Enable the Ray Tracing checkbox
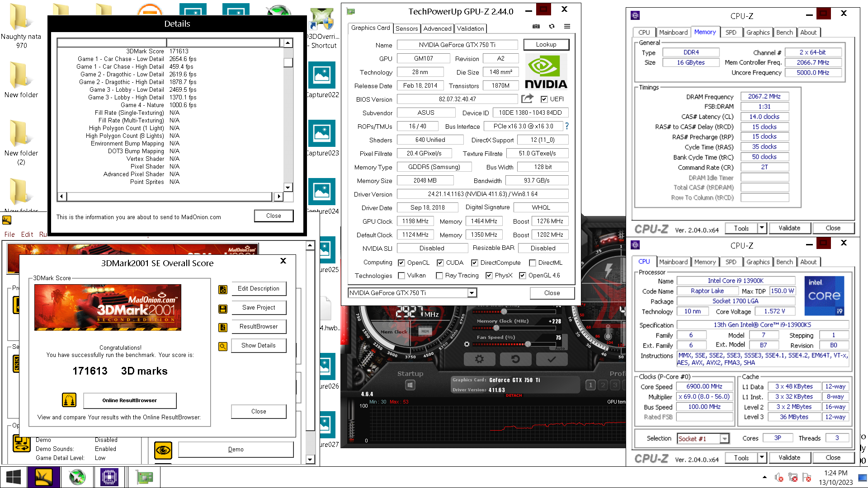 click(x=439, y=276)
